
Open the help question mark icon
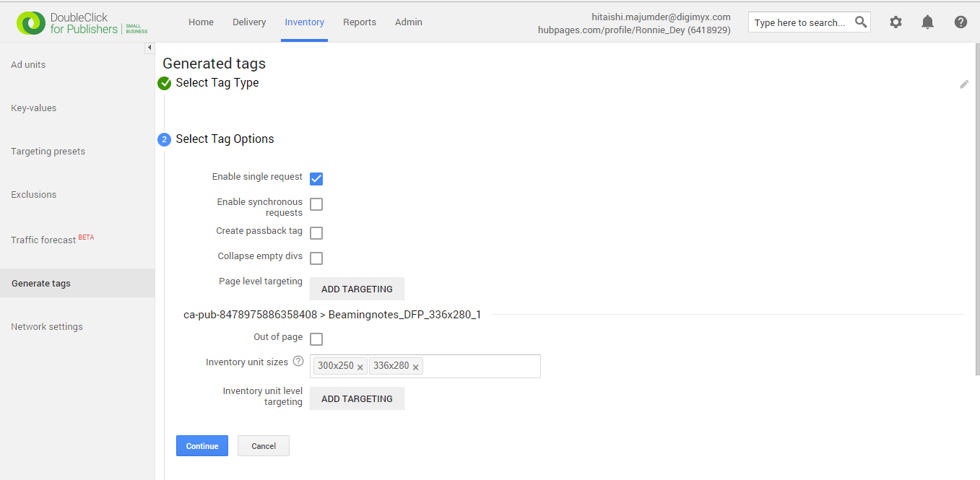click(960, 22)
